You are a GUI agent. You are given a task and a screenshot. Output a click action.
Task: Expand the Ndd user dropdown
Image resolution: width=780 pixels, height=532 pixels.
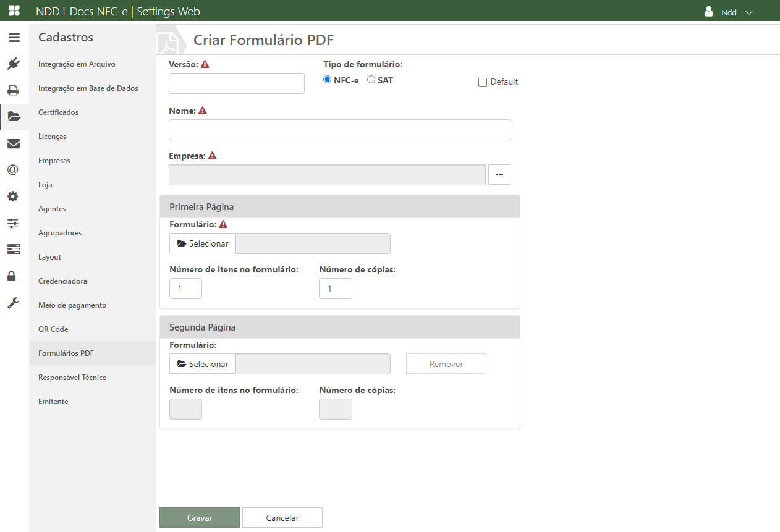tap(729, 12)
